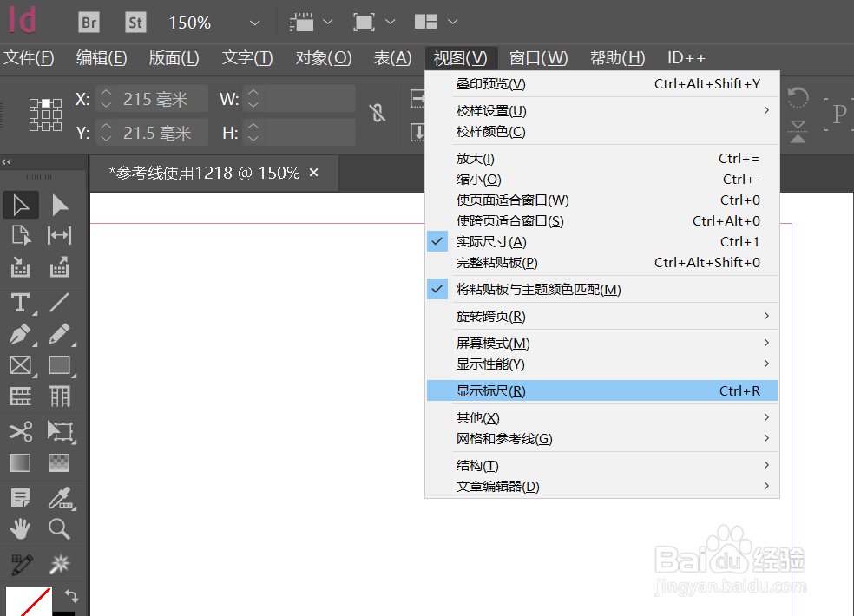854x616 pixels.
Task: Choose 显示标尺(R) from view menu
Action: click(601, 391)
